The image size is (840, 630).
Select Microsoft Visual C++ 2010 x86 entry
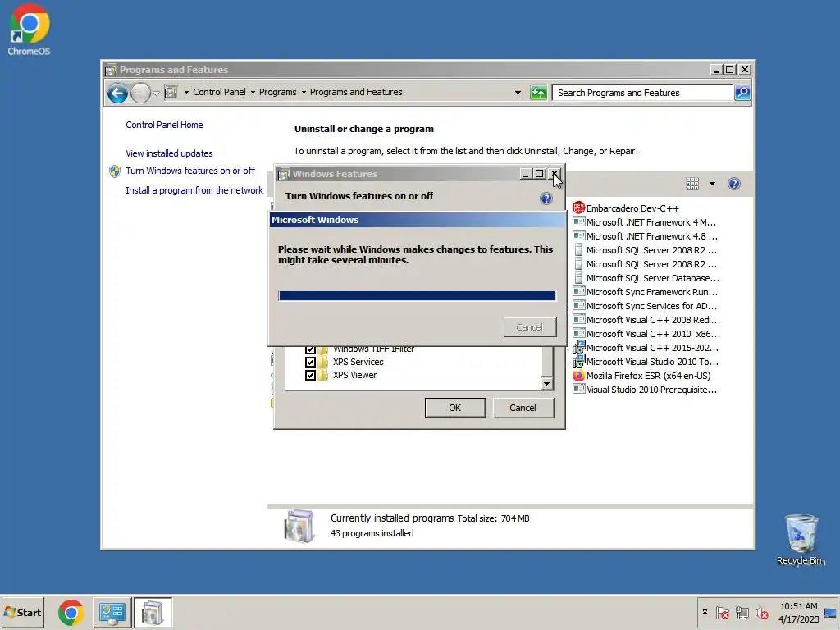point(646,334)
